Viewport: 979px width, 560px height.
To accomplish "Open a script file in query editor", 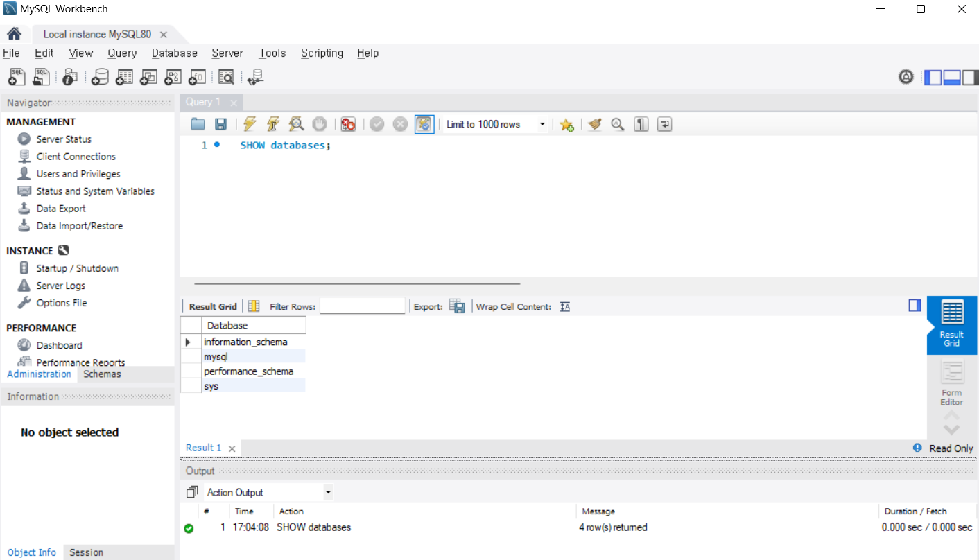I will pyautogui.click(x=198, y=124).
